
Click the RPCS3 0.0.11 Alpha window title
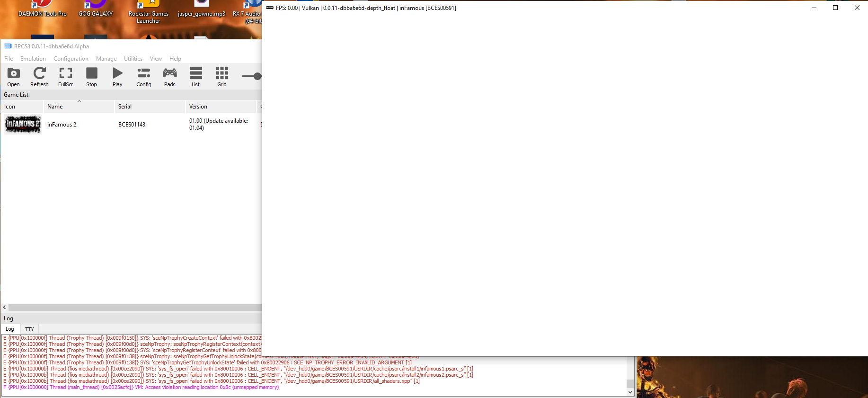click(52, 46)
